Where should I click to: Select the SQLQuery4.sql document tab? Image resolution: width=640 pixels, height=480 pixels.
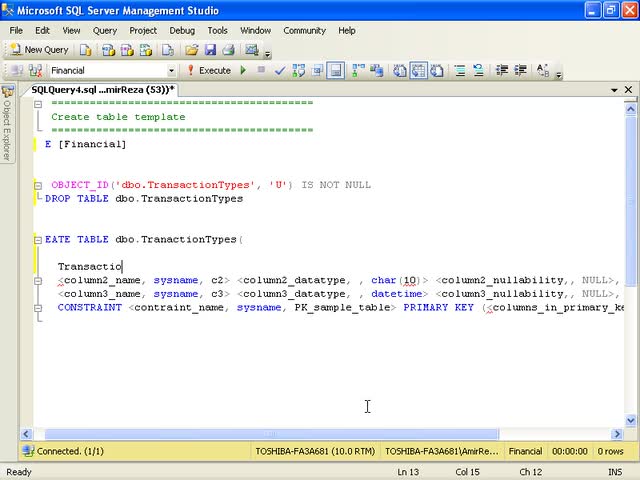point(103,90)
